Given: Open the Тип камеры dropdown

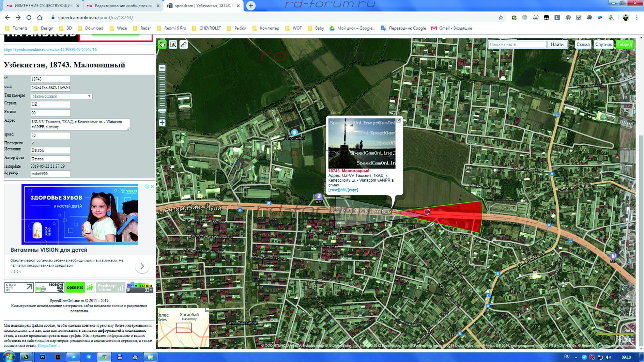Looking at the screenshot, I should tap(61, 96).
